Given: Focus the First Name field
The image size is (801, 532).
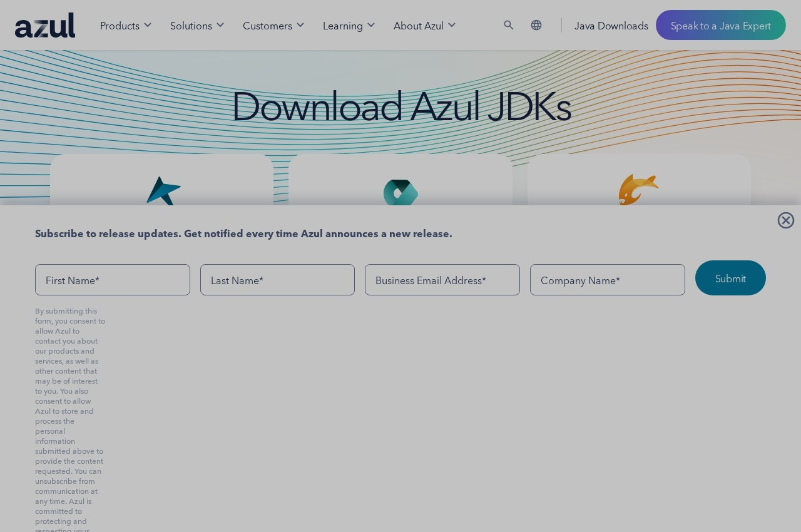Looking at the screenshot, I should click(113, 280).
